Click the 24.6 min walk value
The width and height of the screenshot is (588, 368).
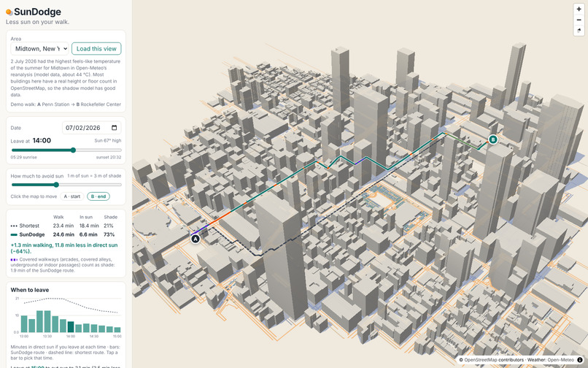[63, 234]
